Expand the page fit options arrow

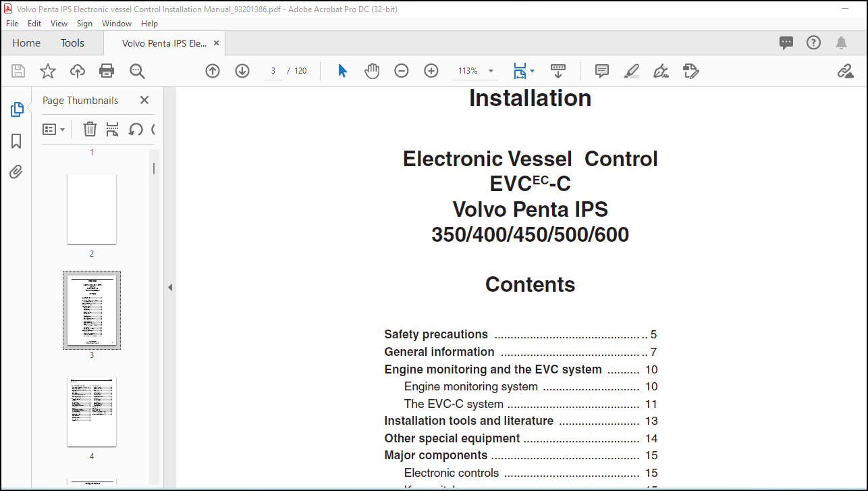point(532,71)
